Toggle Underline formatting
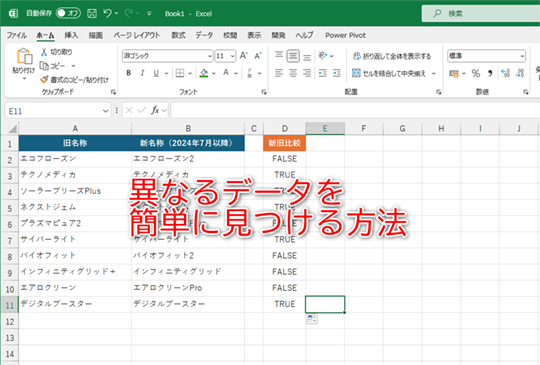The image size is (540, 365). coord(156,73)
